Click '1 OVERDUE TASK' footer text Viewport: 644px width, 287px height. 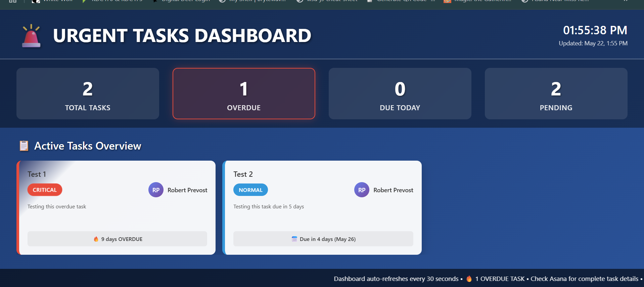click(500, 279)
